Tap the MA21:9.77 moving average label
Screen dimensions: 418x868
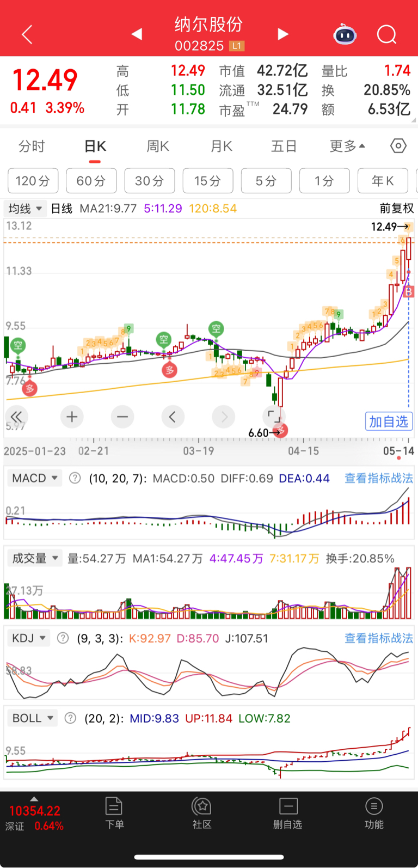[108, 209]
